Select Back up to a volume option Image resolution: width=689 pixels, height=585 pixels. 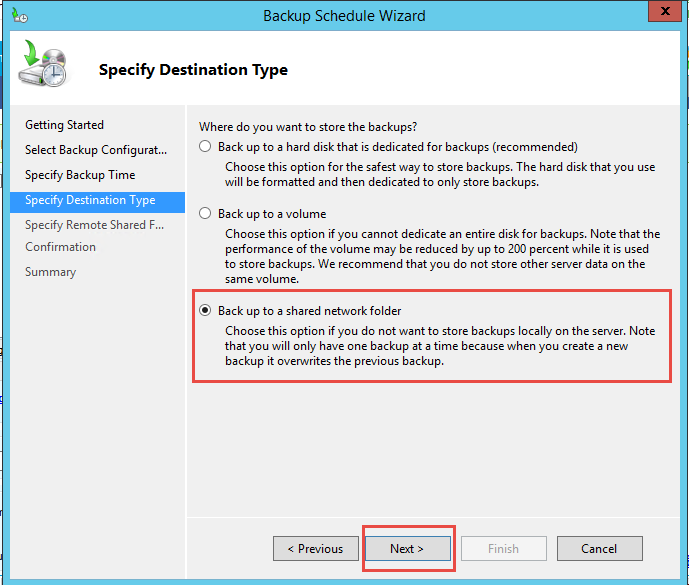coord(205,214)
